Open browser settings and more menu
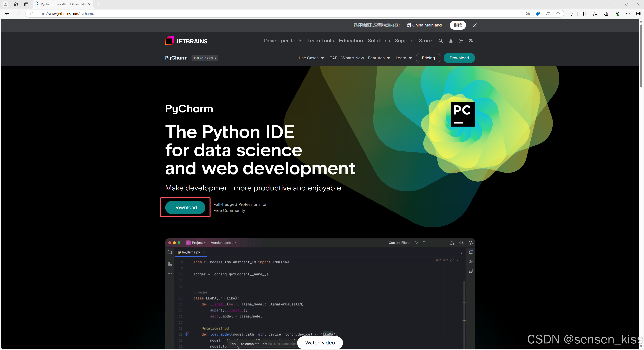This screenshot has height=350, width=644. (x=628, y=13)
